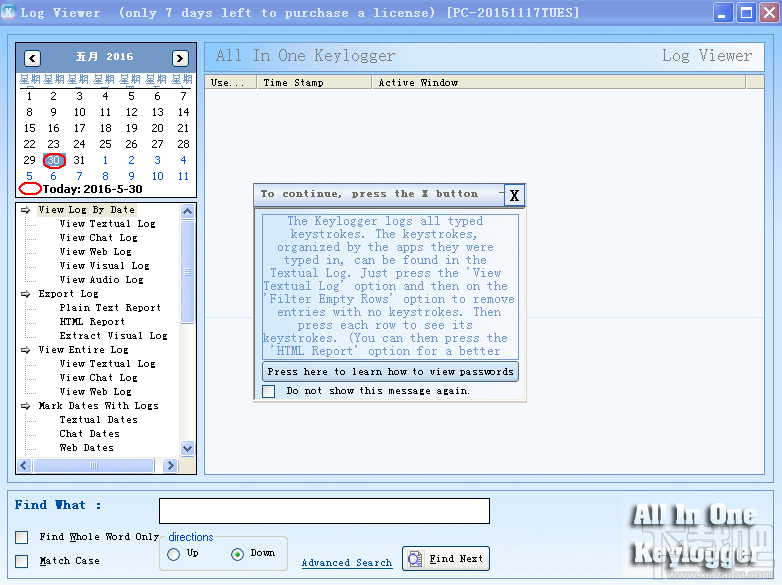Open View Textual Log under View Entire Log
Image resolution: width=782 pixels, height=585 pixels.
pyautogui.click(x=107, y=364)
